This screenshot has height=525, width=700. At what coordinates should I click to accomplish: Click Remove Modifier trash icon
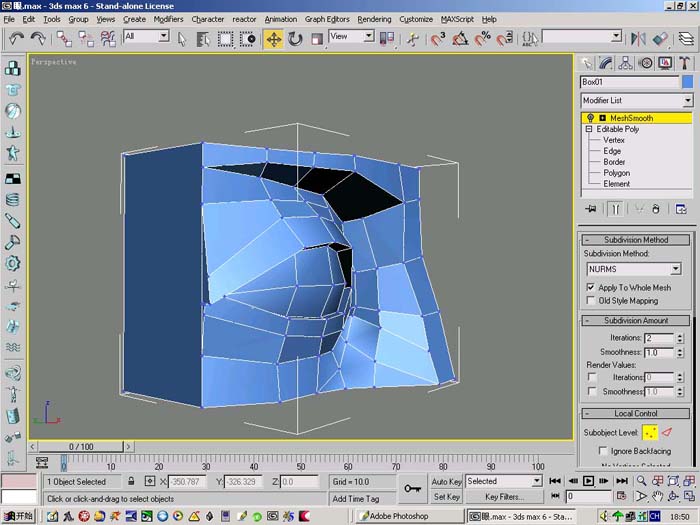[x=656, y=209]
